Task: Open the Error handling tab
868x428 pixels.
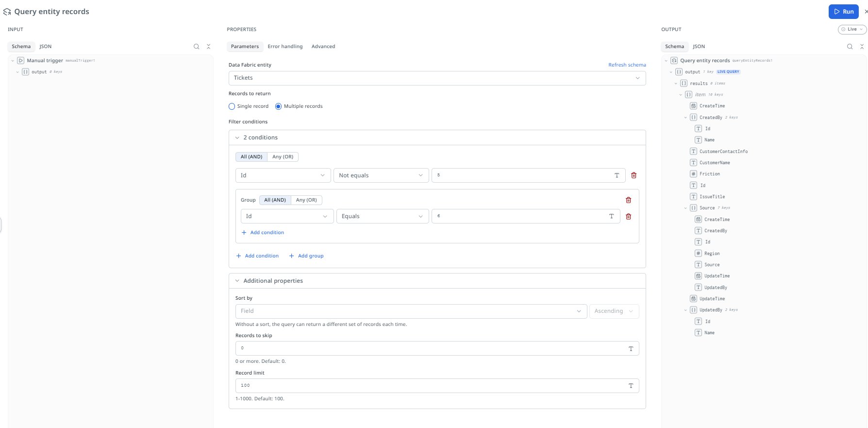Action: click(x=285, y=47)
